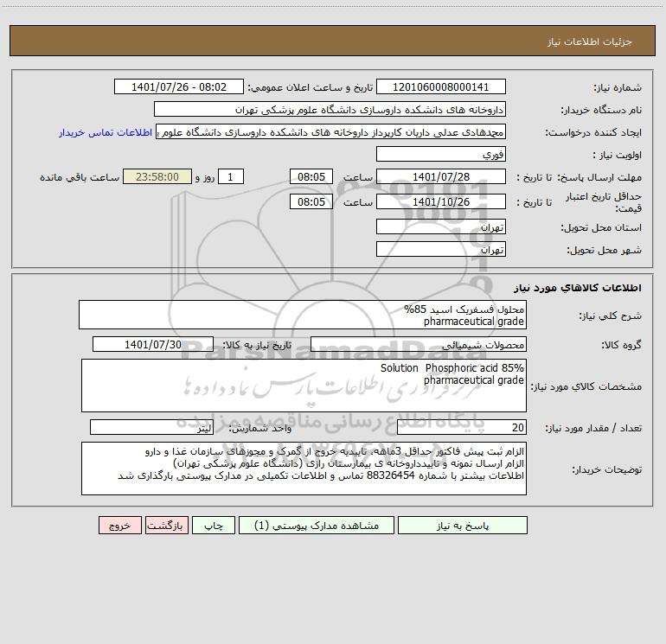Click the need date field 1401/07/30

tap(153, 344)
